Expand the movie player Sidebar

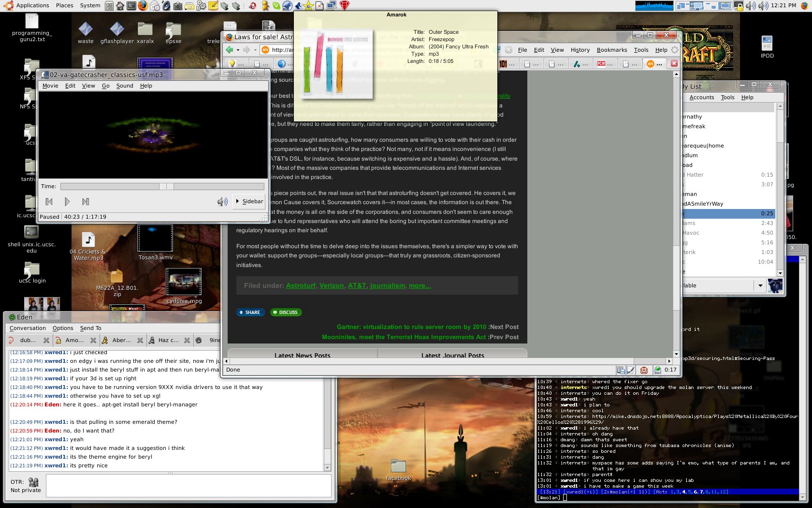coord(249,201)
